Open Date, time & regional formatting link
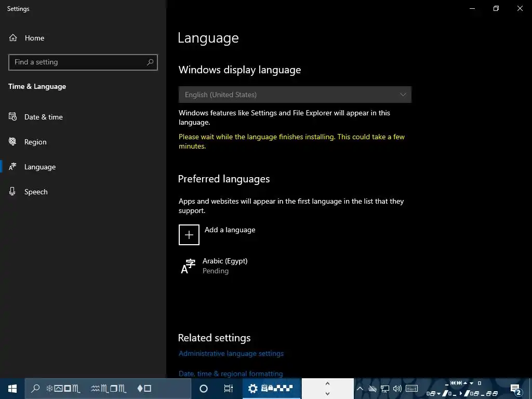The height and width of the screenshot is (399, 532). [231, 374]
